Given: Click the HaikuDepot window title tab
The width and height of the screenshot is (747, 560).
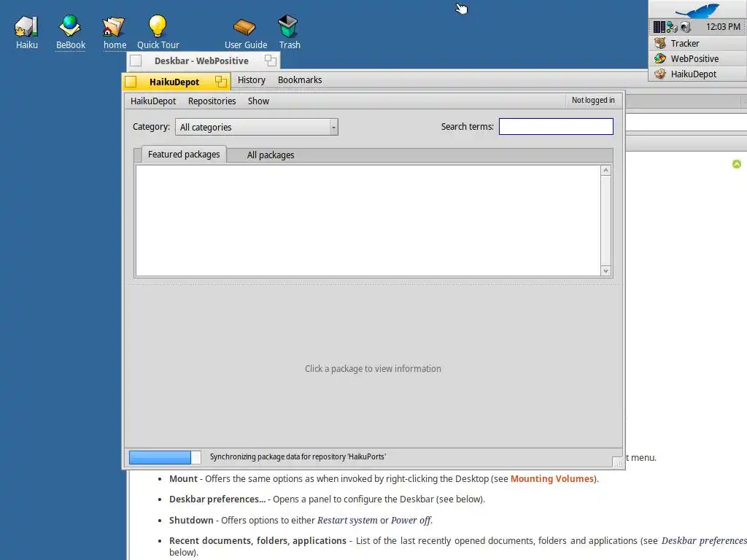Looking at the screenshot, I should 174,82.
